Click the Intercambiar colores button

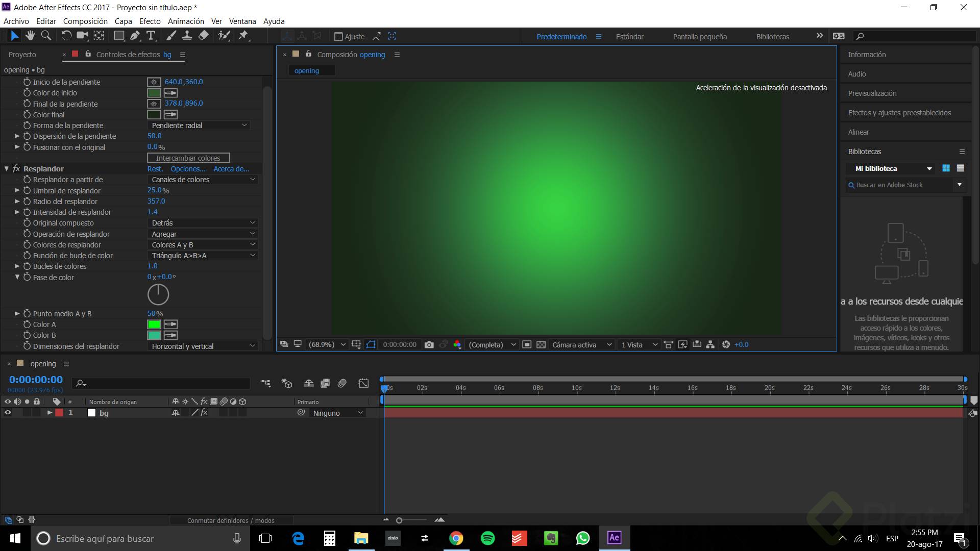click(x=188, y=158)
